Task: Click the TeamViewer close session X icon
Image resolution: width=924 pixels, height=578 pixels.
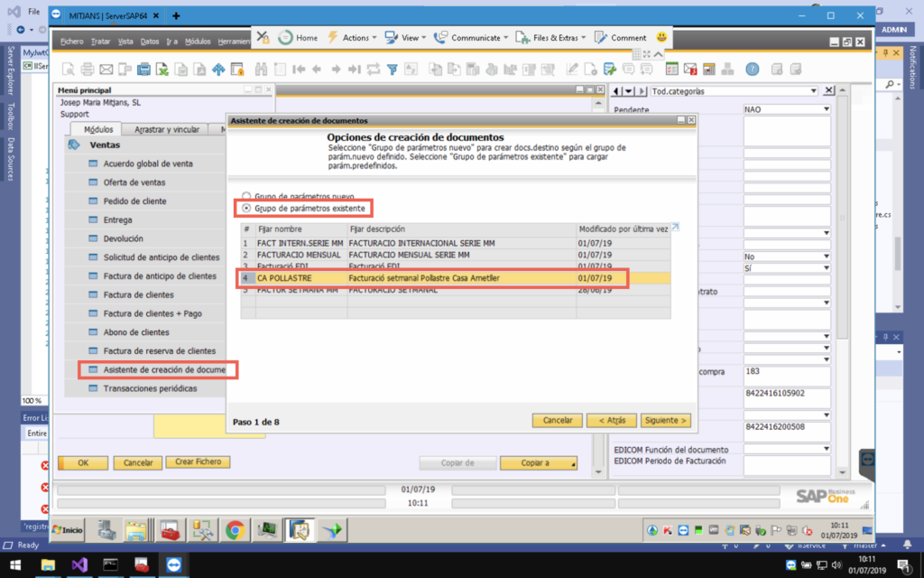Action: click(x=263, y=38)
